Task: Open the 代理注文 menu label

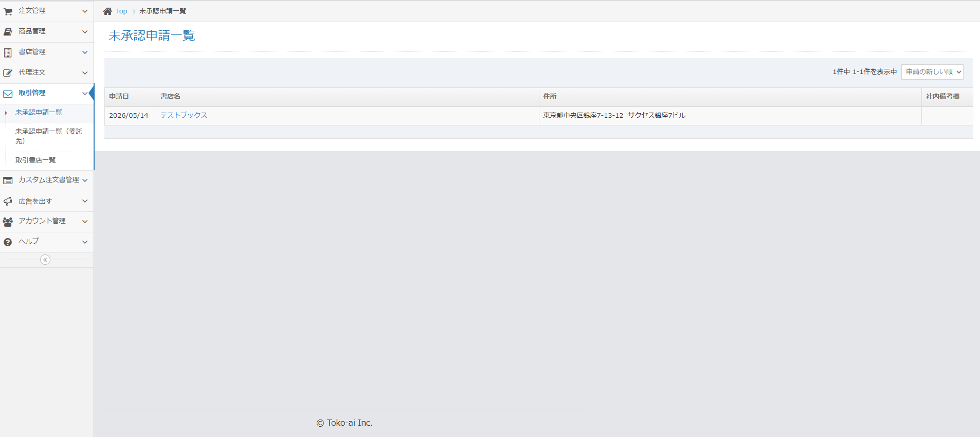Action: pyautogui.click(x=32, y=72)
